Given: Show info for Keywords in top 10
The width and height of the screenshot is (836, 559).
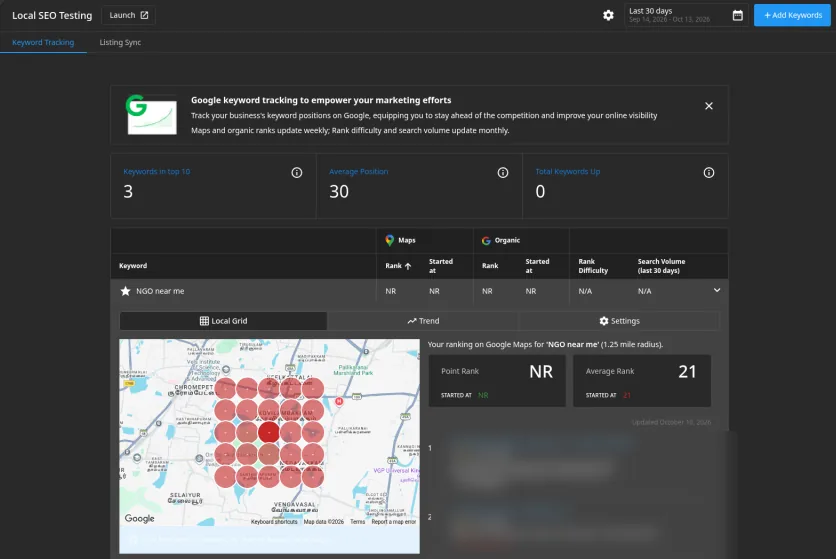Looking at the screenshot, I should point(297,172).
